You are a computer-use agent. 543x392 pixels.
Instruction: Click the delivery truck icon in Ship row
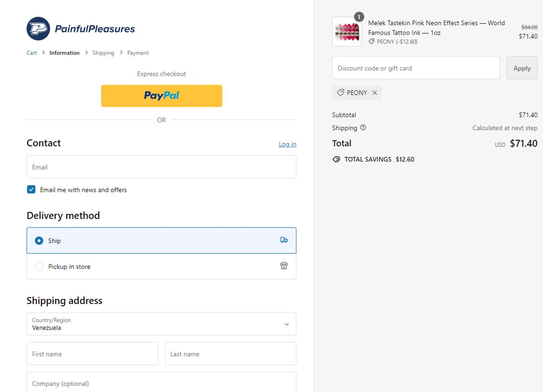[x=284, y=240]
